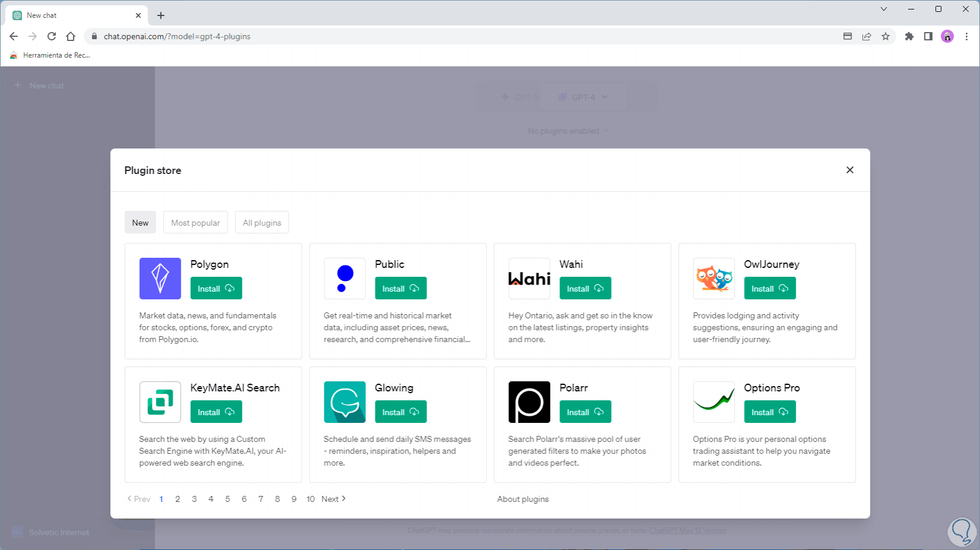Go to plugin page 2
Viewport: 980px width, 550px height.
178,499
